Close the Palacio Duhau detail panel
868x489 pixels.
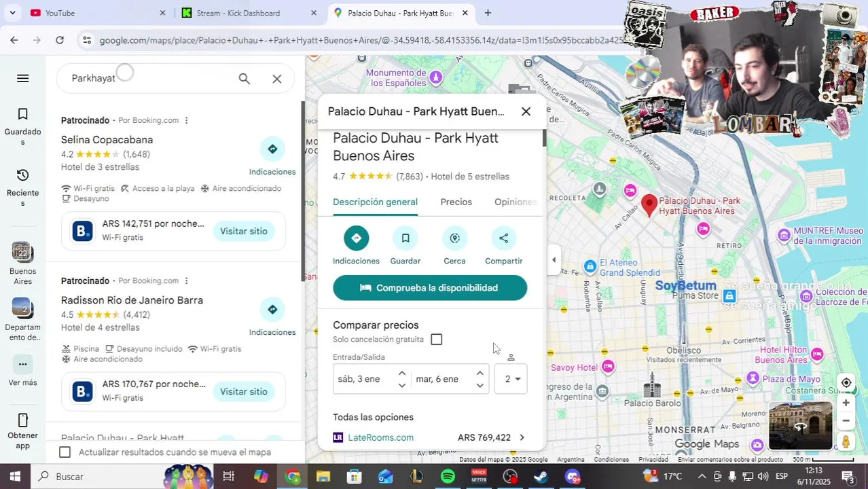[x=526, y=111]
